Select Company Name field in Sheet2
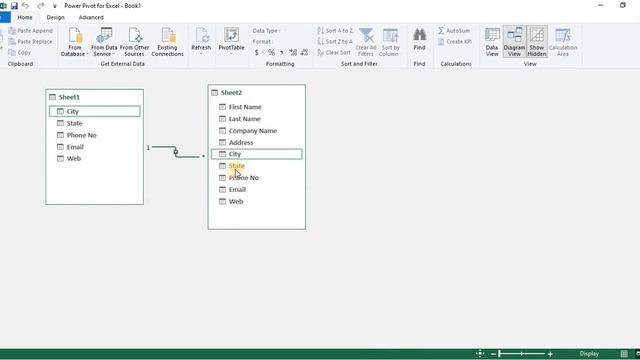This screenshot has width=640, height=360. [x=256, y=131]
